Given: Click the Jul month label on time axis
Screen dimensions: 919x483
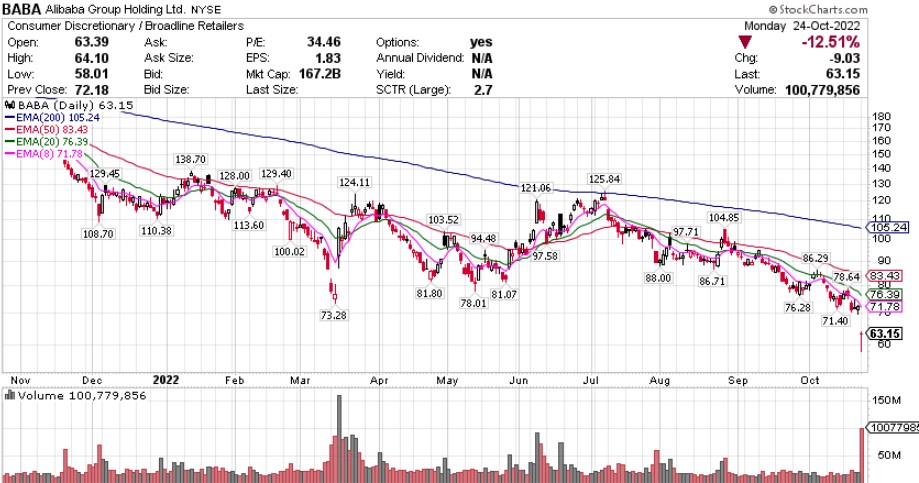Looking at the screenshot, I should tap(591, 380).
